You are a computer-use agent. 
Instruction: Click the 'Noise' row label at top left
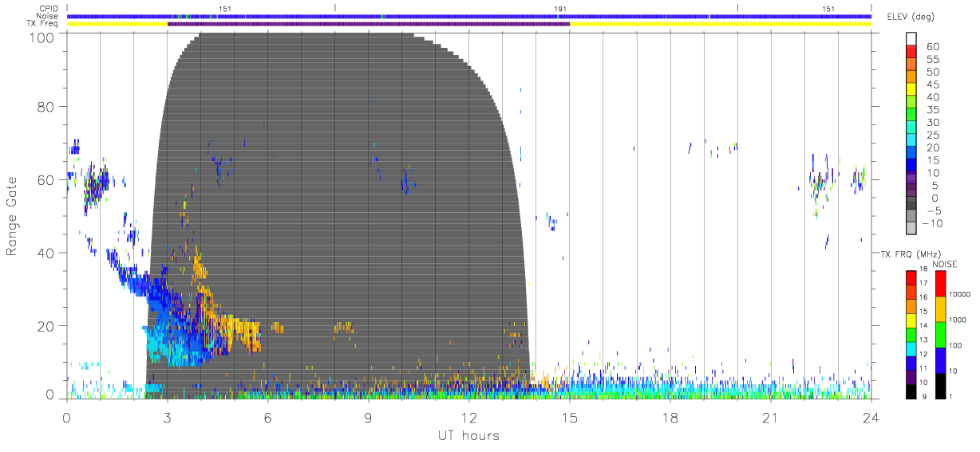coord(49,16)
